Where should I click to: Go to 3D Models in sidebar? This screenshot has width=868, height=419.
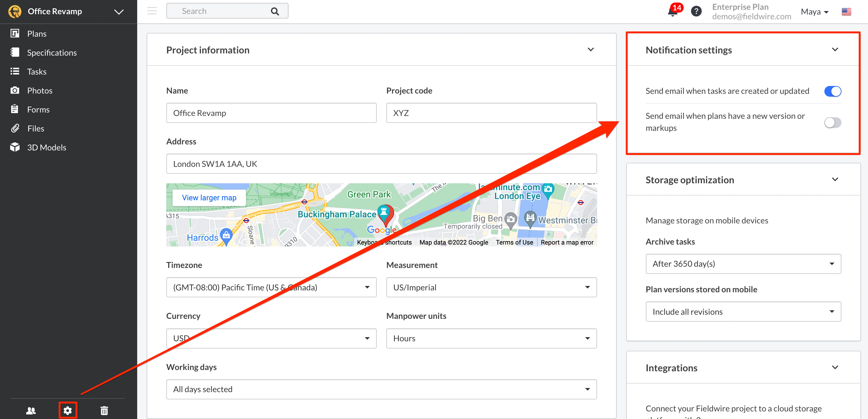tap(46, 148)
